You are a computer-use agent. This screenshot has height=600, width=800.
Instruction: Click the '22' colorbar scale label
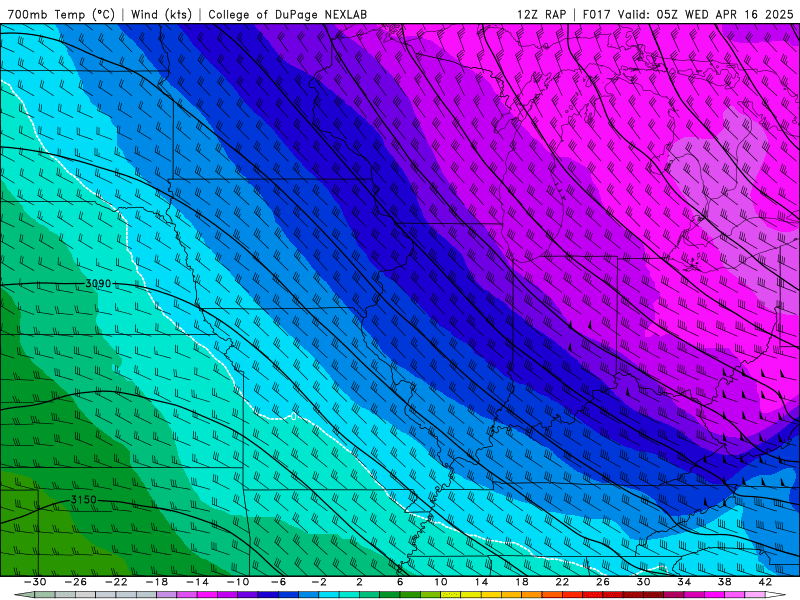pos(562,582)
